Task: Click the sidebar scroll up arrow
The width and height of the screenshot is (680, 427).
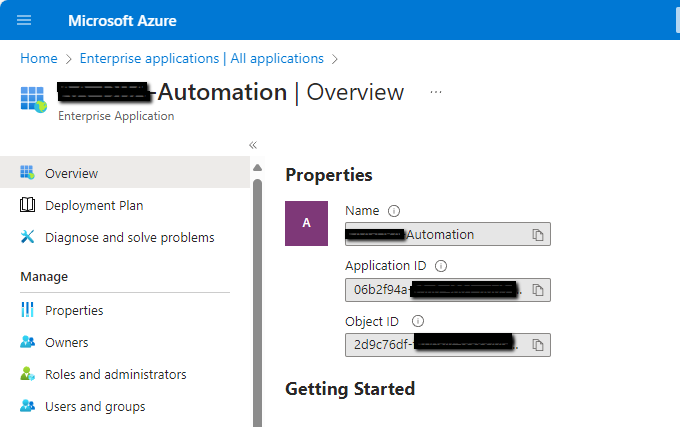Action: pos(257,168)
